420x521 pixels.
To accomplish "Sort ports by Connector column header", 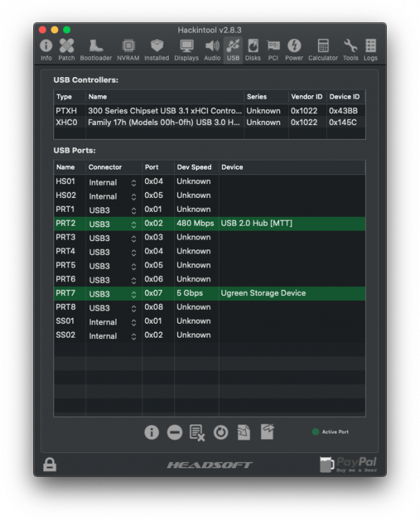I will click(x=114, y=167).
